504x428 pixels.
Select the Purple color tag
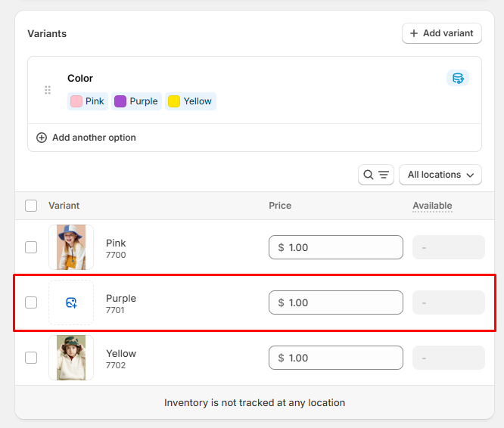(x=136, y=101)
